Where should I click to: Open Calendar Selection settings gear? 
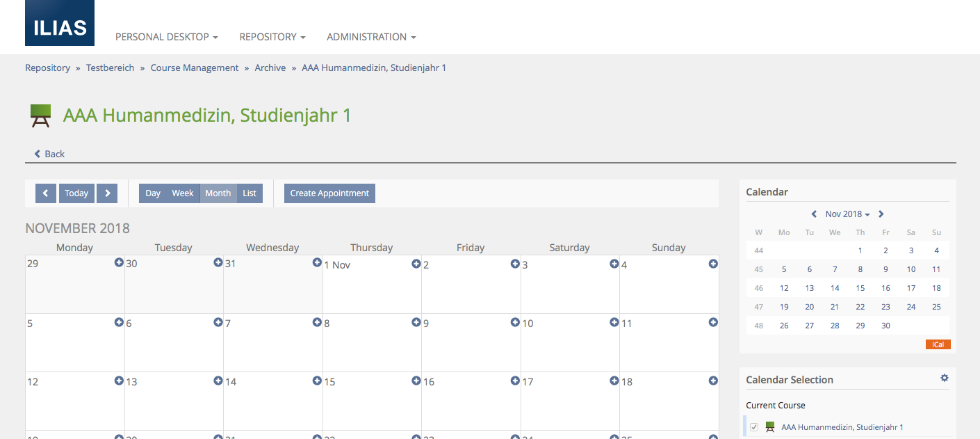[x=944, y=378]
